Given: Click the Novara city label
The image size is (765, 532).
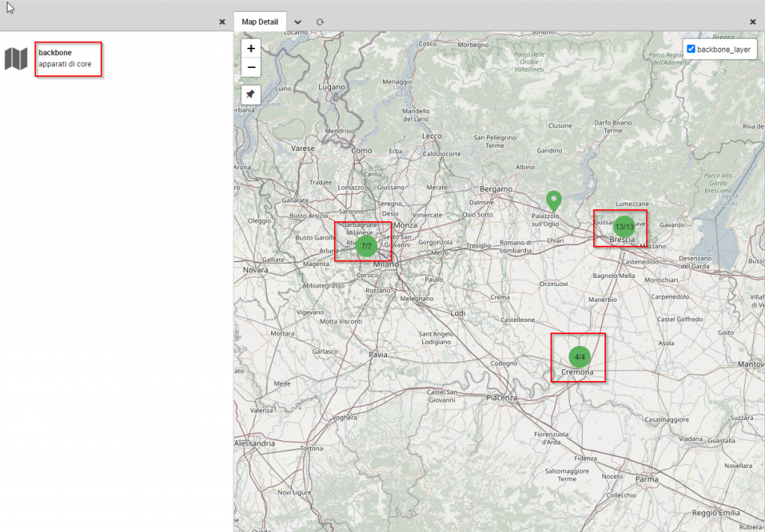Looking at the screenshot, I should [255, 270].
